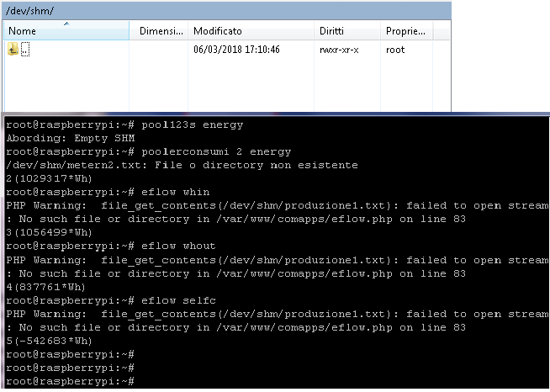The height and width of the screenshot is (392, 550).
Task: Click the "eflow whin" command line
Action: 108,192
